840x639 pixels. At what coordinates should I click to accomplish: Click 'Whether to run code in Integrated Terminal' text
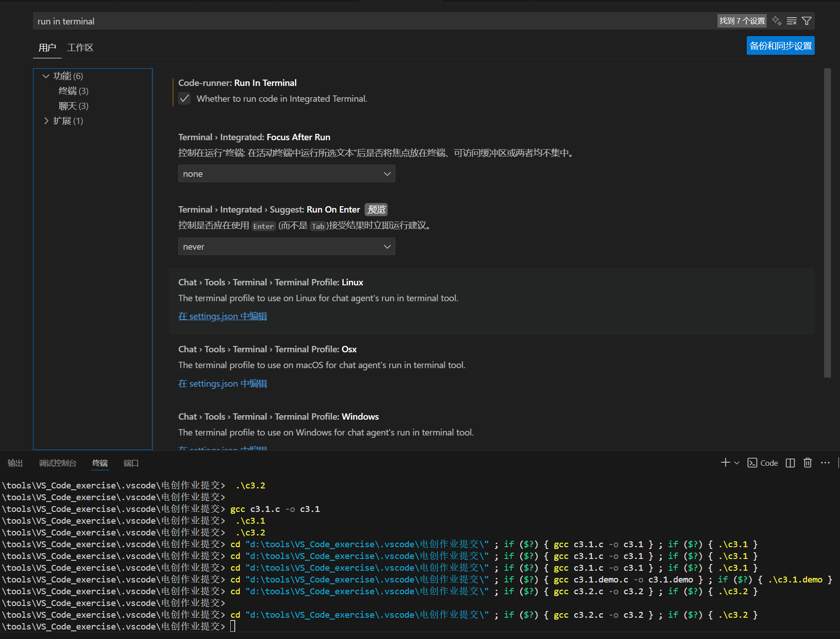coord(282,99)
